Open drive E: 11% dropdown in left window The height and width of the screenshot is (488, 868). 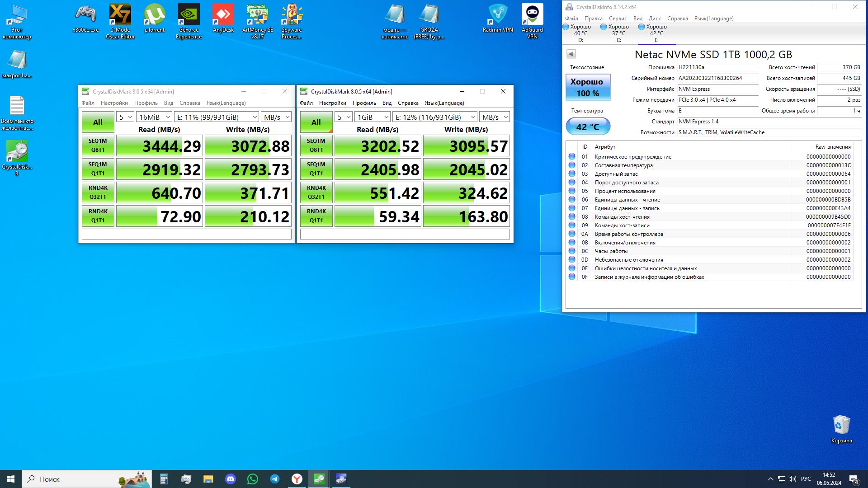point(217,117)
